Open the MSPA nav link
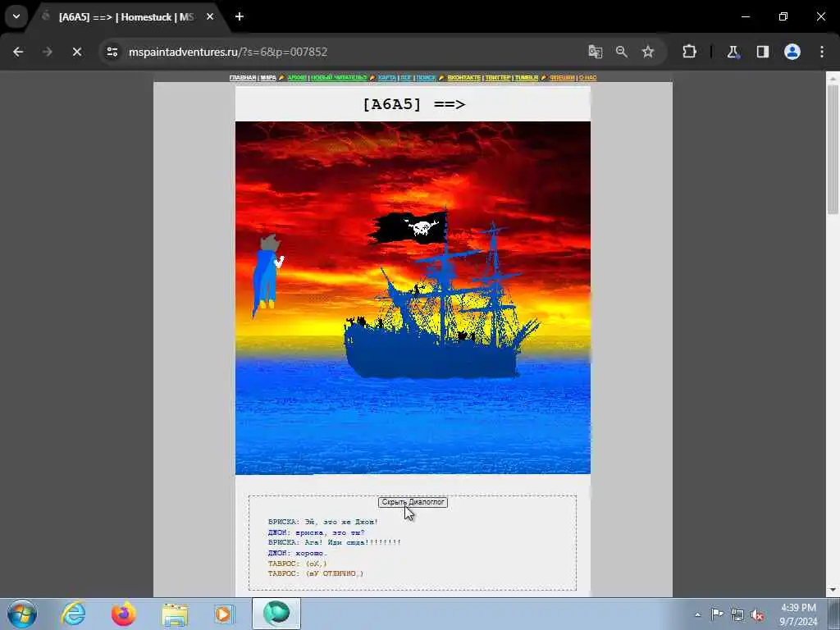The height and width of the screenshot is (630, 840). tap(268, 78)
